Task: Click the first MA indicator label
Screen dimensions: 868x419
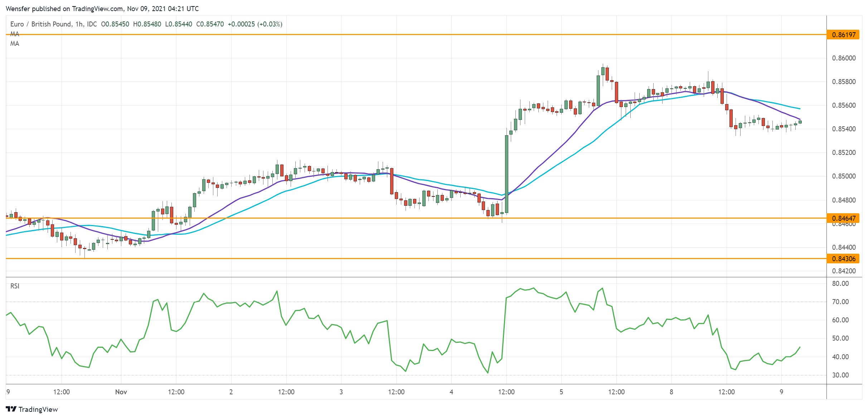Action: (x=15, y=34)
